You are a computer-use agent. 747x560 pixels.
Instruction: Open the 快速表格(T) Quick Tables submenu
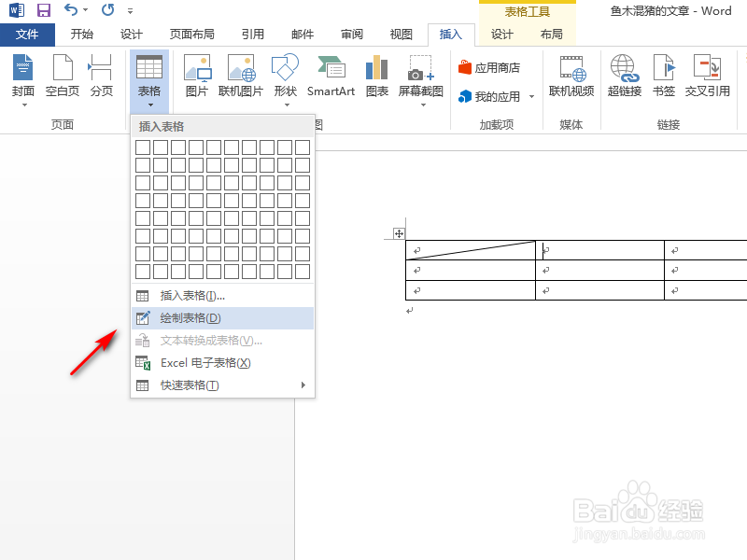[222, 385]
